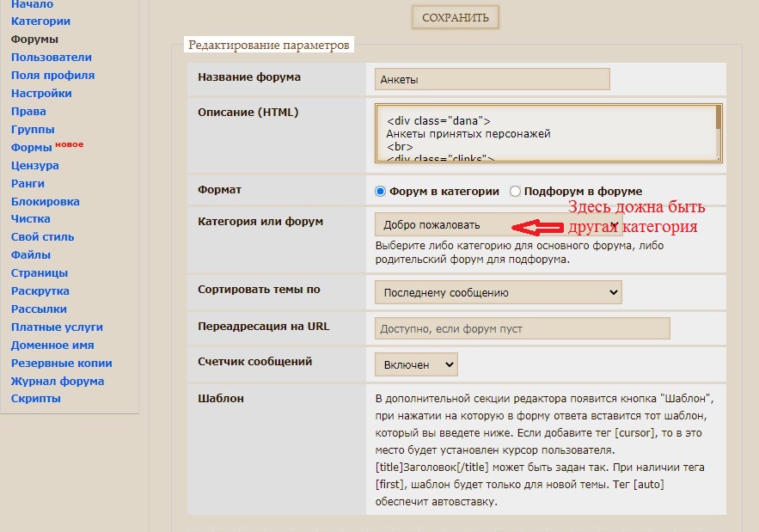Open Платные услуги section
Screen dimensions: 759x532
[x=57, y=327]
